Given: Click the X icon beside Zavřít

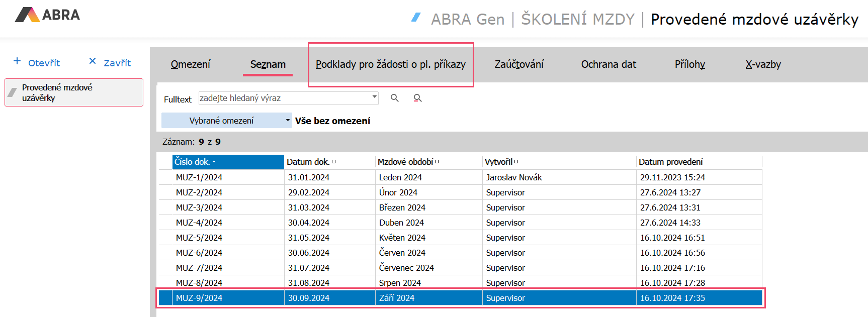Looking at the screenshot, I should [x=93, y=61].
